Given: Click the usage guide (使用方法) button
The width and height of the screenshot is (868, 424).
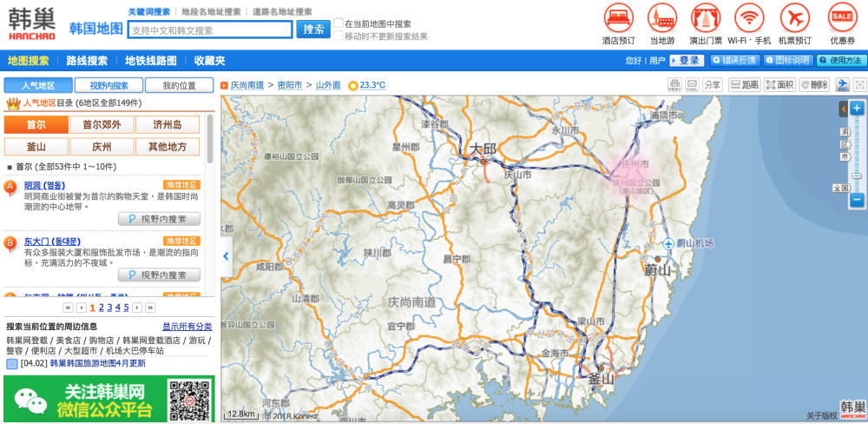Looking at the screenshot, I should 841,61.
